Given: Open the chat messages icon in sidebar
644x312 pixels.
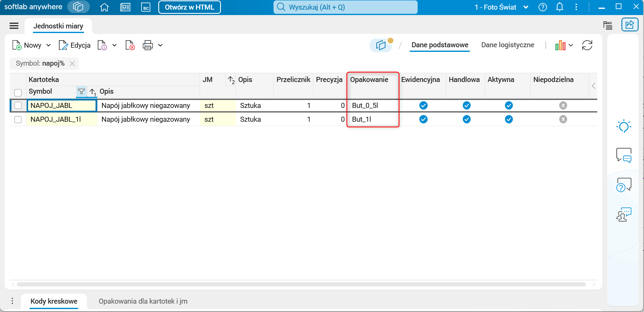Looking at the screenshot, I should [x=624, y=155].
